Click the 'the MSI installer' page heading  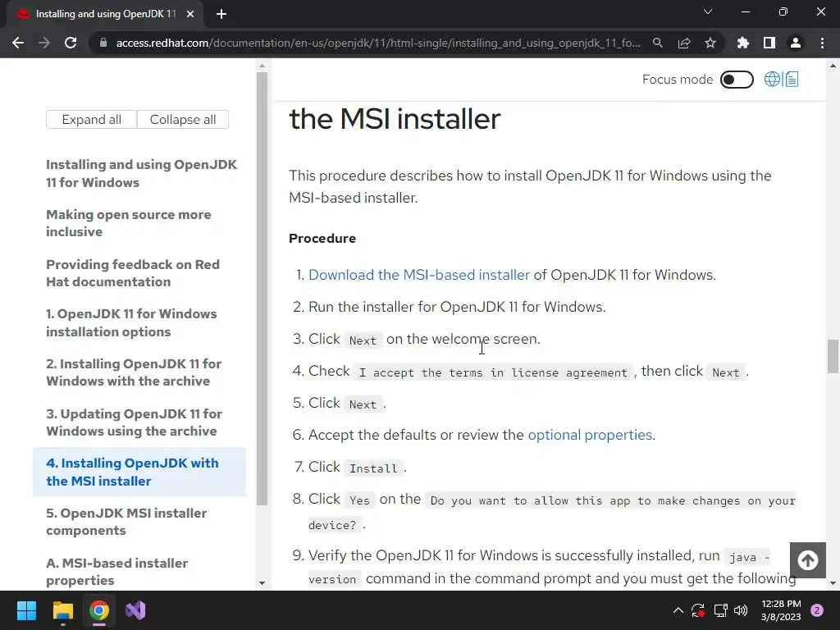point(395,118)
